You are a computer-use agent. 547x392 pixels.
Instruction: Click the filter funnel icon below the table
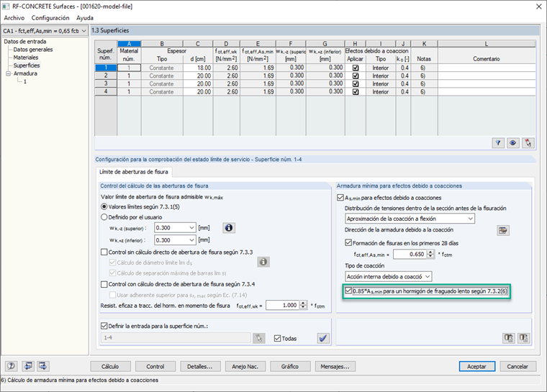coord(497,143)
